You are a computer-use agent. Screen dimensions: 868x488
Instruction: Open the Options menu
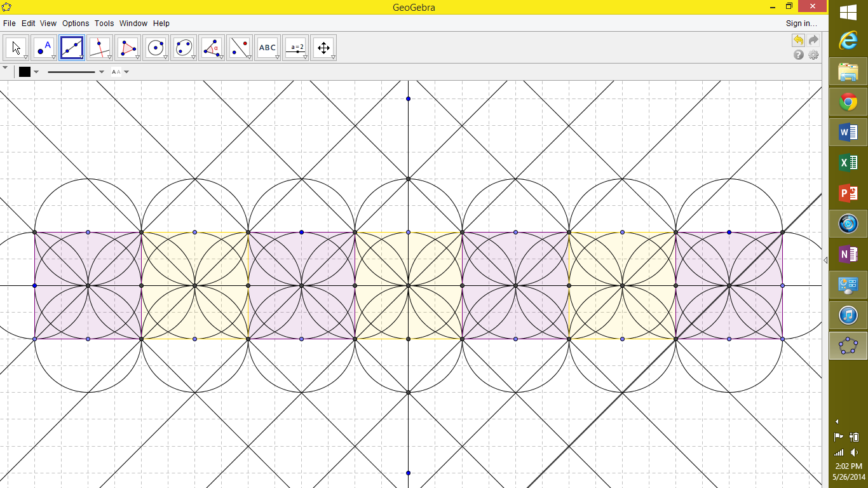[76, 24]
